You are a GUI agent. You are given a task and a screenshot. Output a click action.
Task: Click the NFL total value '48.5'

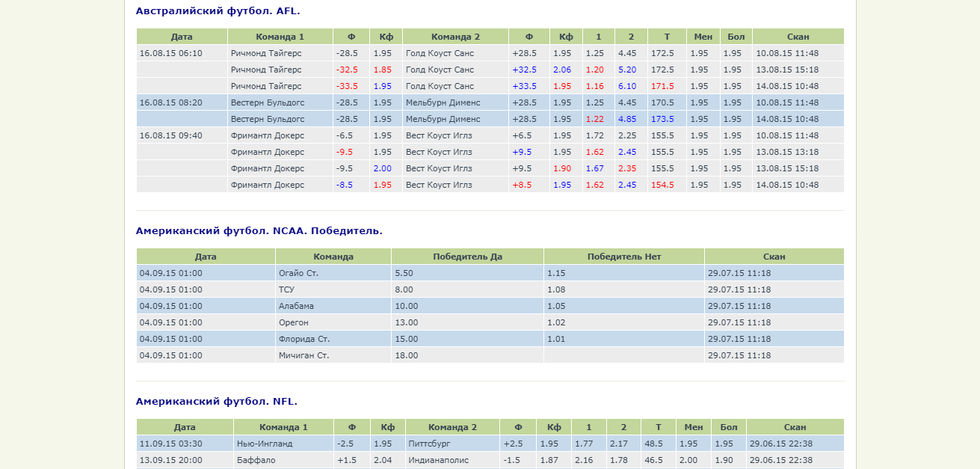653,444
